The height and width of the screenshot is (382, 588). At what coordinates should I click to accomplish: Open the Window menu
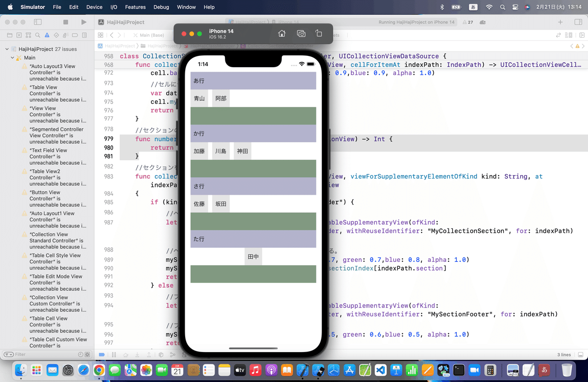click(186, 7)
